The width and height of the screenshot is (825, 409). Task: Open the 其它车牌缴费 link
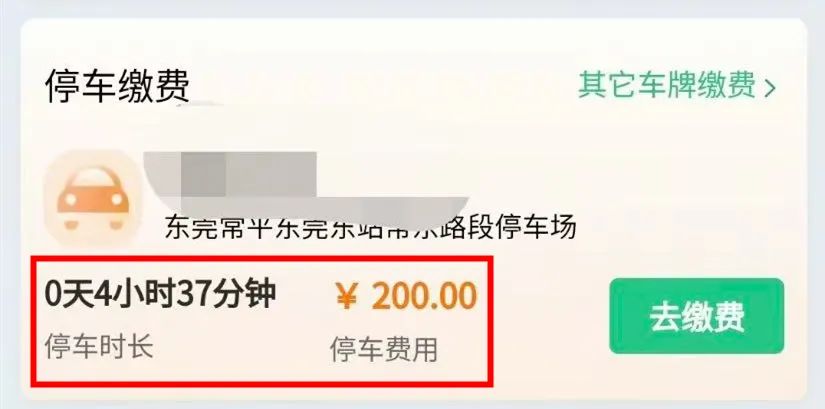point(677,86)
